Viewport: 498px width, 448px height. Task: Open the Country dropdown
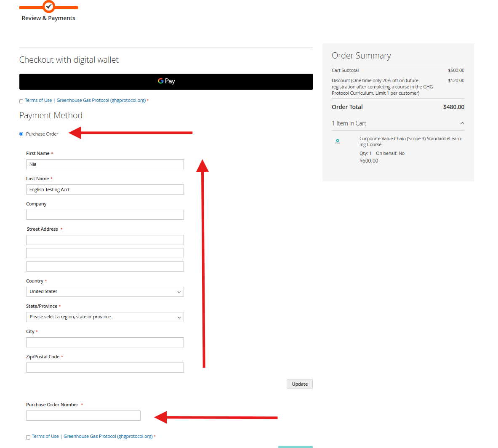[x=105, y=292]
